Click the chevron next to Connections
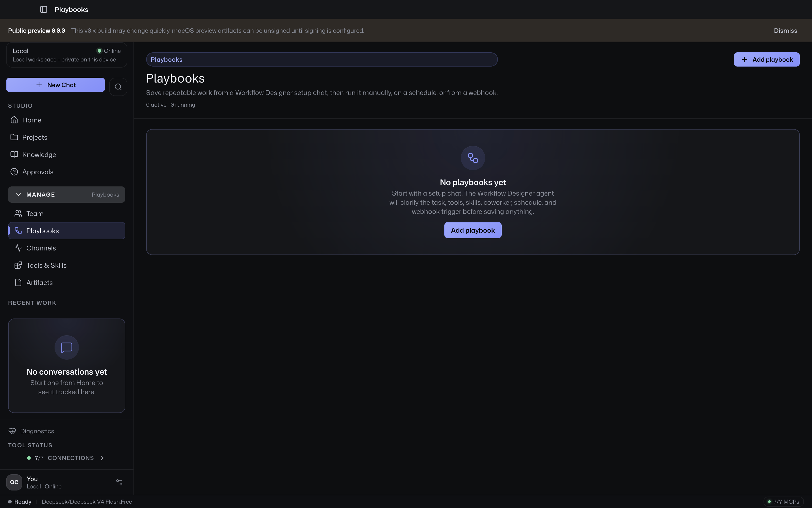The height and width of the screenshot is (508, 812). coord(102,458)
